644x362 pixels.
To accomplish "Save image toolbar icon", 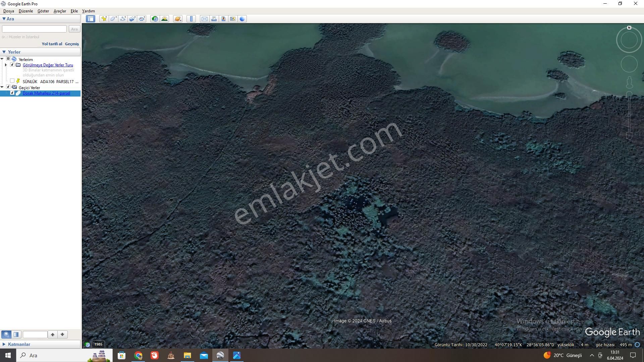I will [x=223, y=19].
